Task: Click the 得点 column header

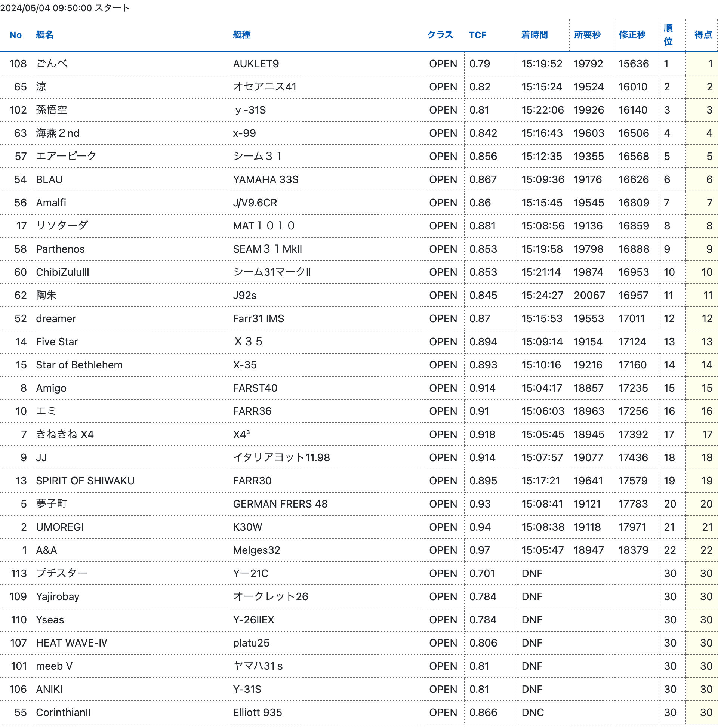Action: [703, 35]
